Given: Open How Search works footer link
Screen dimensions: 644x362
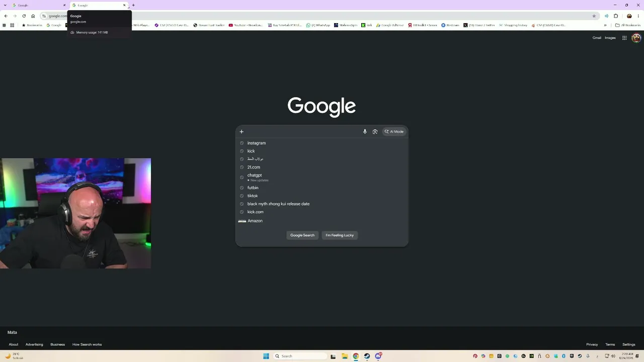Looking at the screenshot, I should tap(87, 344).
